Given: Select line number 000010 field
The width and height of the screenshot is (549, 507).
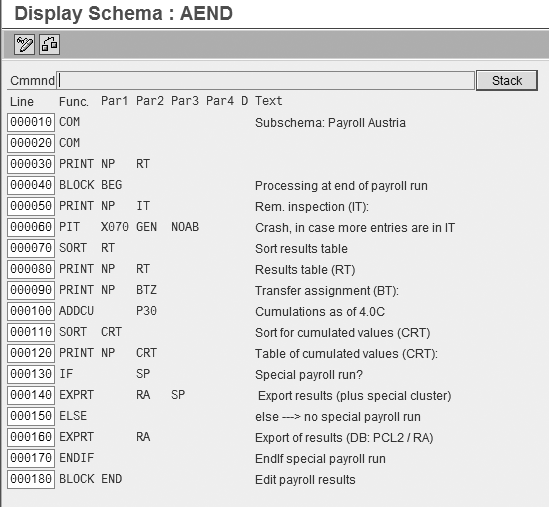Looking at the screenshot, I should click(31, 122).
